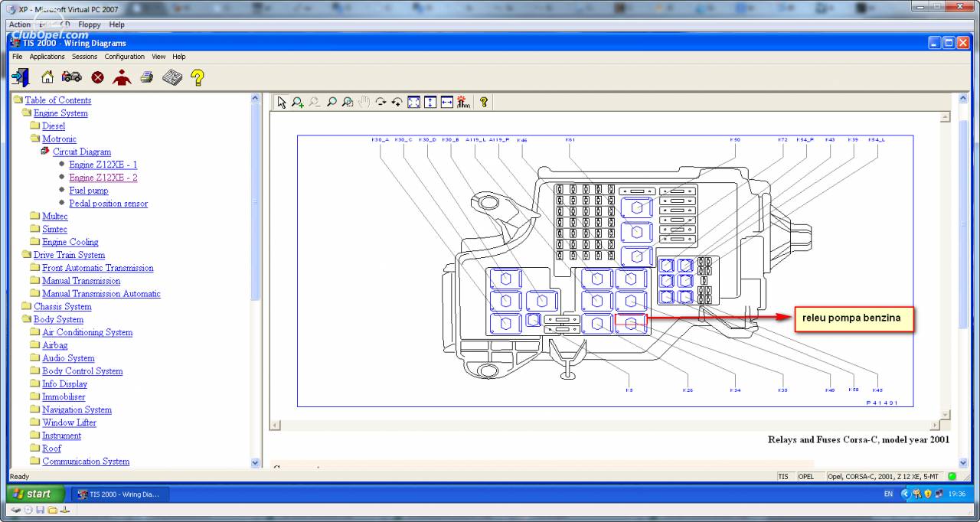Expand the Airbag folder icon

coord(35,345)
